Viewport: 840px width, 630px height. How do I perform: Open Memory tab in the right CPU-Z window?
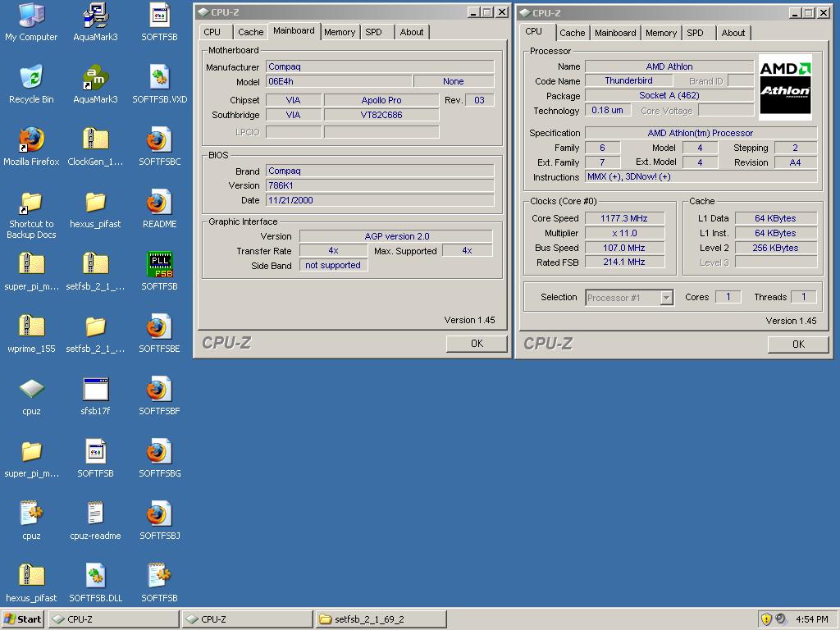(661, 33)
